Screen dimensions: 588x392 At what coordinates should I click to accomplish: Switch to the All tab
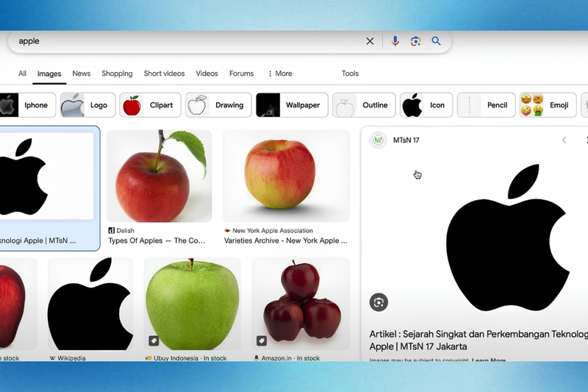[x=22, y=74]
